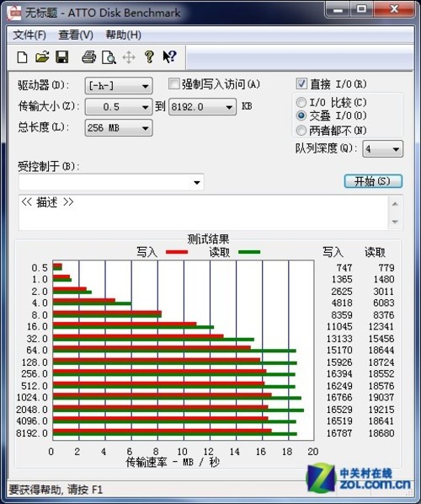Expand the drive [-h-] dropdown
The width and height of the screenshot is (421, 504).
tap(119, 86)
